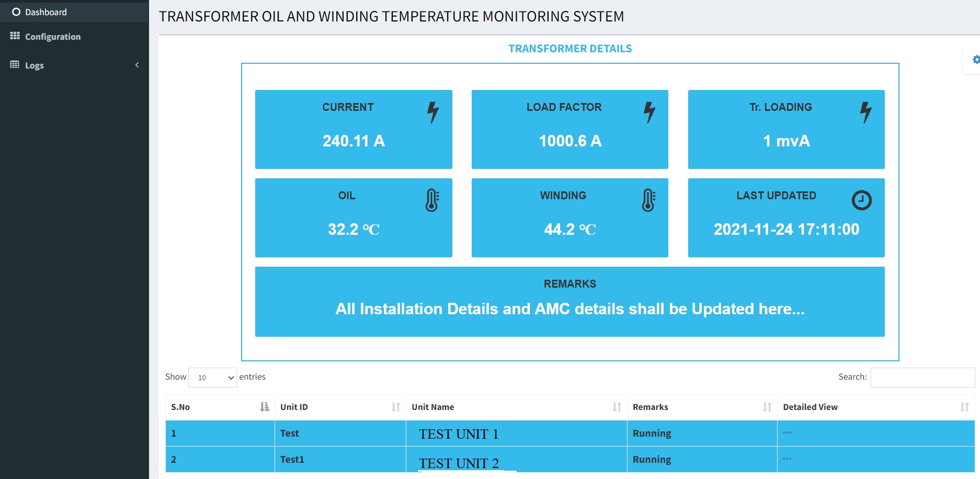The height and width of the screenshot is (479, 980).
Task: Open the Show entries dropdown
Action: coord(213,378)
